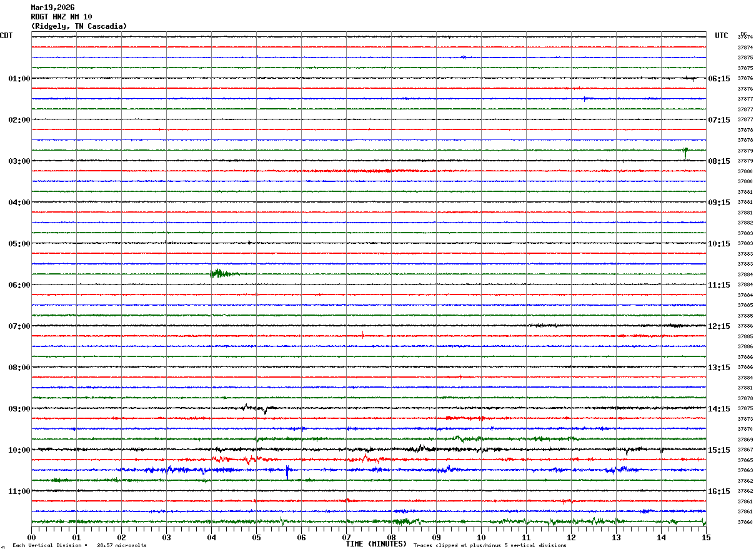Image resolution: width=756 pixels, height=554 pixels.
Task: Click the 12:15 UTC time label
Action: pyautogui.click(x=719, y=326)
